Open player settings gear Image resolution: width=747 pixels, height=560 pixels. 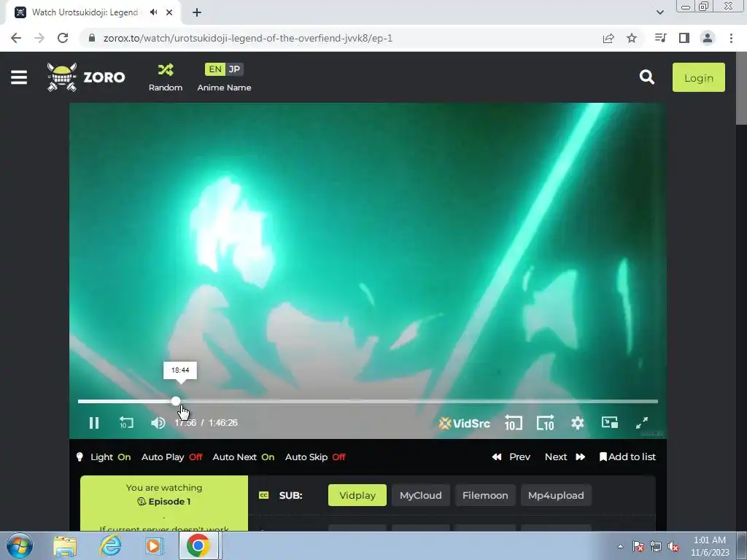click(578, 423)
